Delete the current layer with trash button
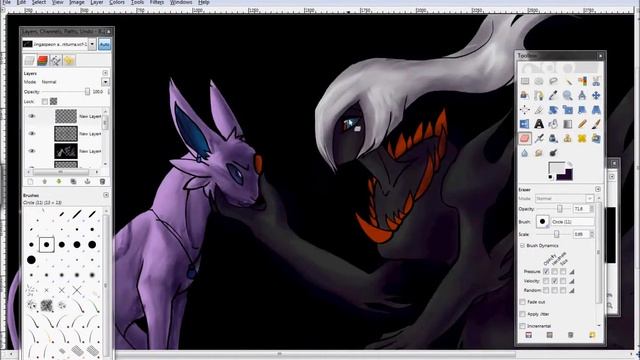The image size is (640, 360). (x=102, y=182)
